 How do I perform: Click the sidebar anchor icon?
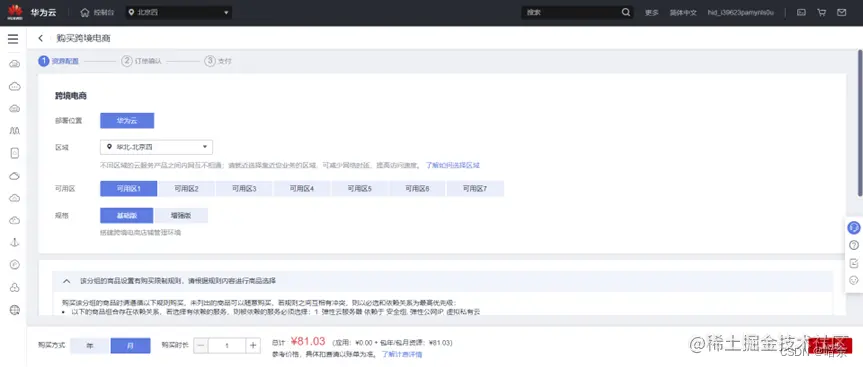pyautogui.click(x=15, y=243)
